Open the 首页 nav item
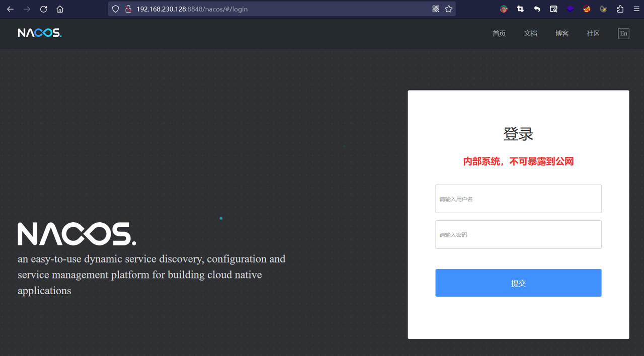This screenshot has height=356, width=644. (499, 34)
